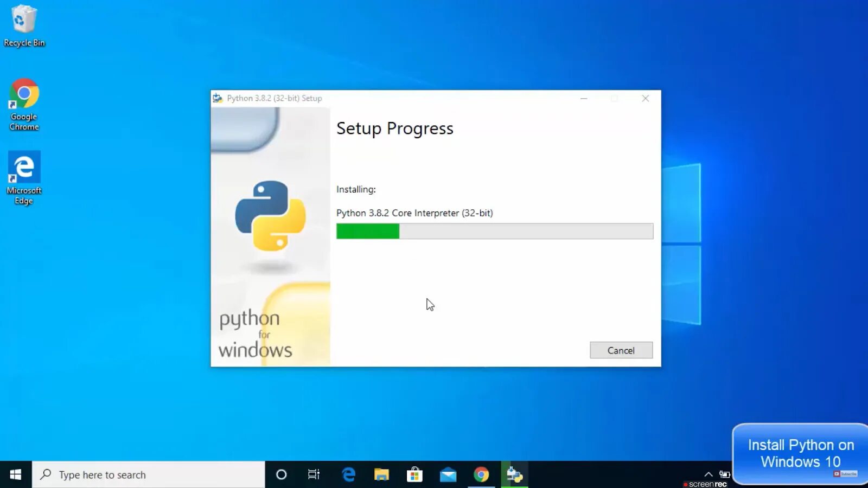This screenshot has height=488, width=868.
Task: Open Microsoft Store from the taskbar
Action: [x=414, y=474]
